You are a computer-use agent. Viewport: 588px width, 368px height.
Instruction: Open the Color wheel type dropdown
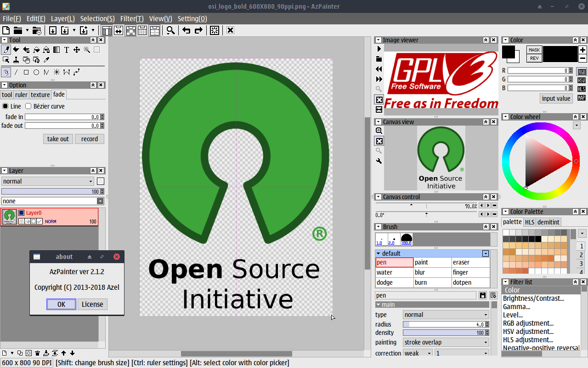tap(577, 125)
